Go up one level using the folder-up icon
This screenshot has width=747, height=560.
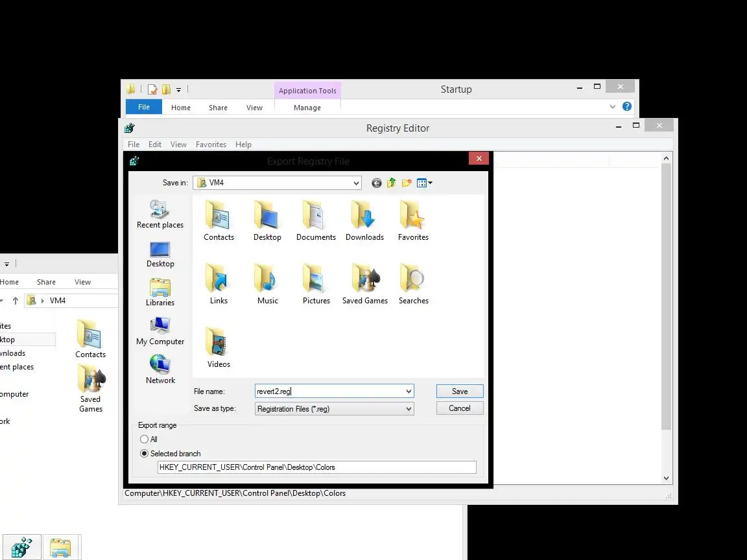click(x=391, y=183)
